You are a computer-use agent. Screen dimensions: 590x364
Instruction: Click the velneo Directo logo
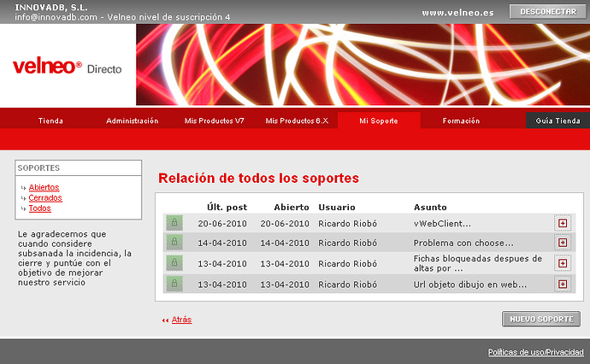coord(67,67)
